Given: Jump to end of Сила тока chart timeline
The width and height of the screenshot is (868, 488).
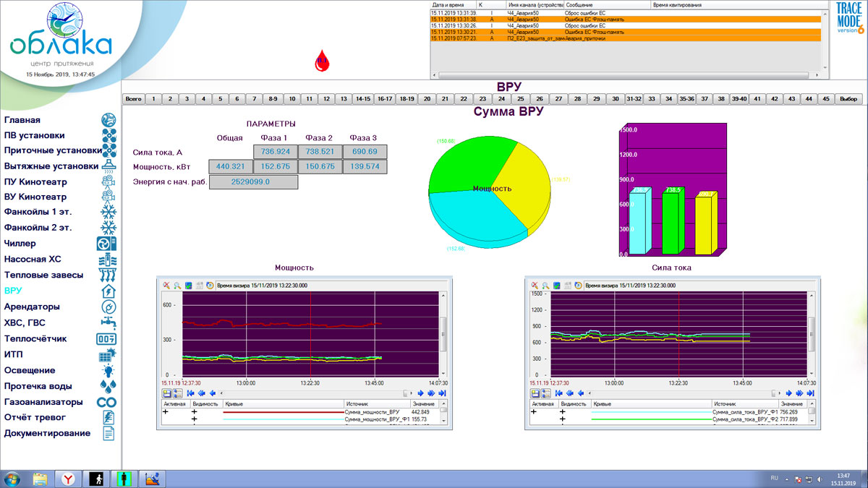Looking at the screenshot, I should pyautogui.click(x=810, y=393).
